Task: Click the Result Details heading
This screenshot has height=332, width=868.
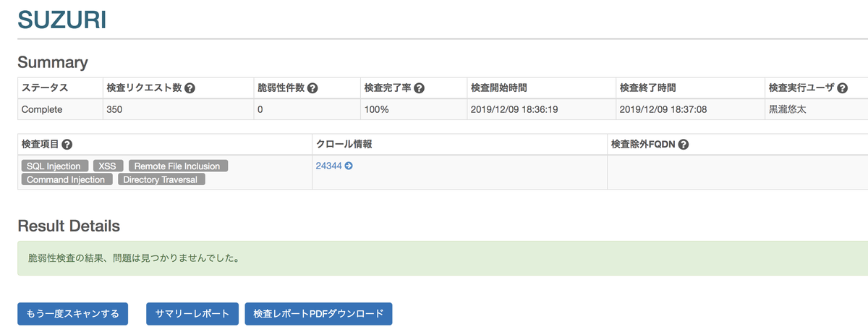Action: pyautogui.click(x=69, y=226)
